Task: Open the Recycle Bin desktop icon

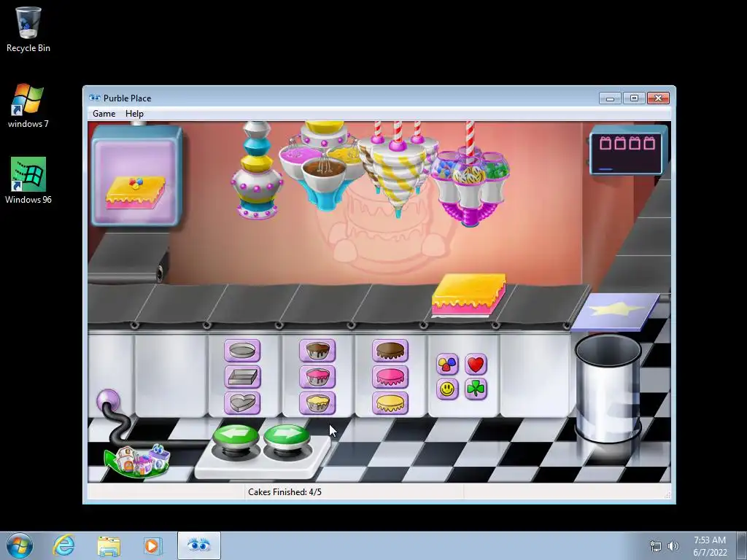Action: (x=28, y=29)
